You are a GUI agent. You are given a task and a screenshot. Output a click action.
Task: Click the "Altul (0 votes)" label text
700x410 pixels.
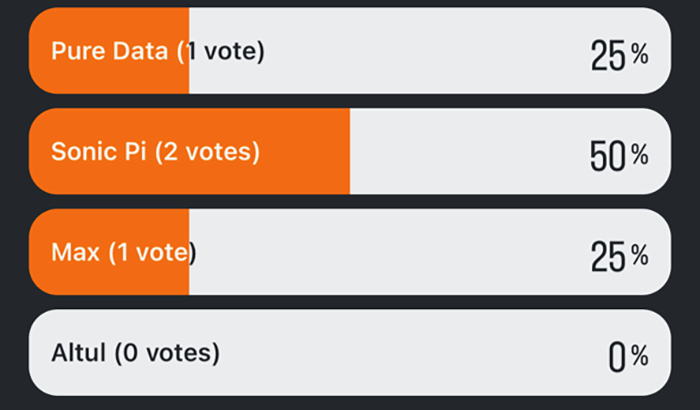tap(135, 353)
